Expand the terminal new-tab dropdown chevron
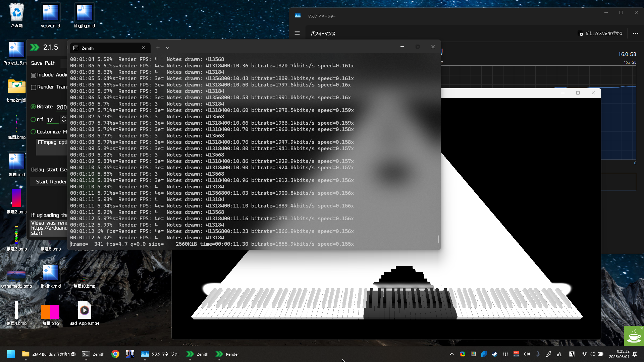The image size is (644, 362). tap(168, 48)
